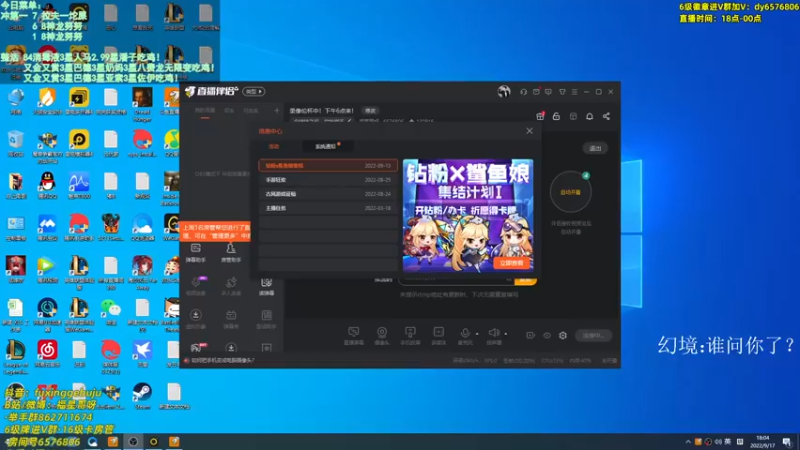Mute the speaker icon
The image size is (800, 450).
click(x=494, y=333)
